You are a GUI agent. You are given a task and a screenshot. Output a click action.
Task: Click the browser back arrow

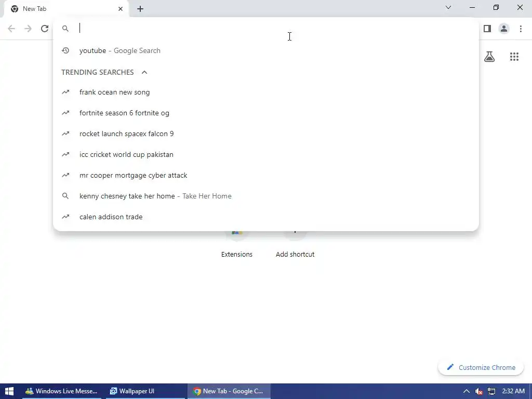(x=11, y=29)
